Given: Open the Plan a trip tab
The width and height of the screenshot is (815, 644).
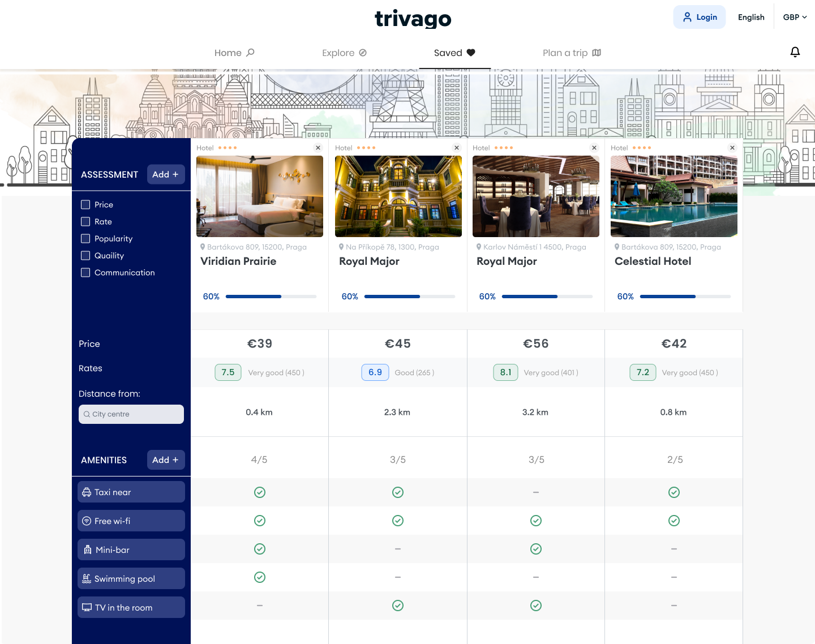Looking at the screenshot, I should (x=571, y=53).
